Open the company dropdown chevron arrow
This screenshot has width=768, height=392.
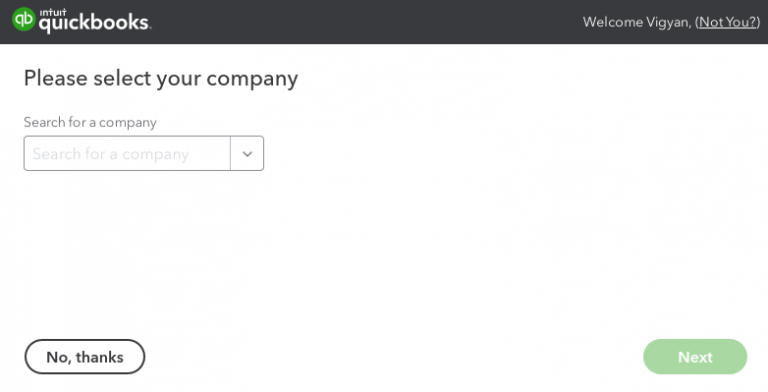[247, 154]
